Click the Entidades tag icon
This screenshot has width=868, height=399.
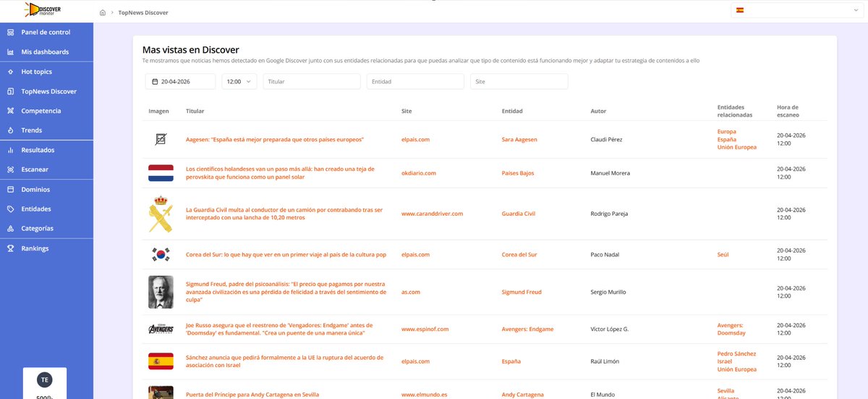point(11,209)
